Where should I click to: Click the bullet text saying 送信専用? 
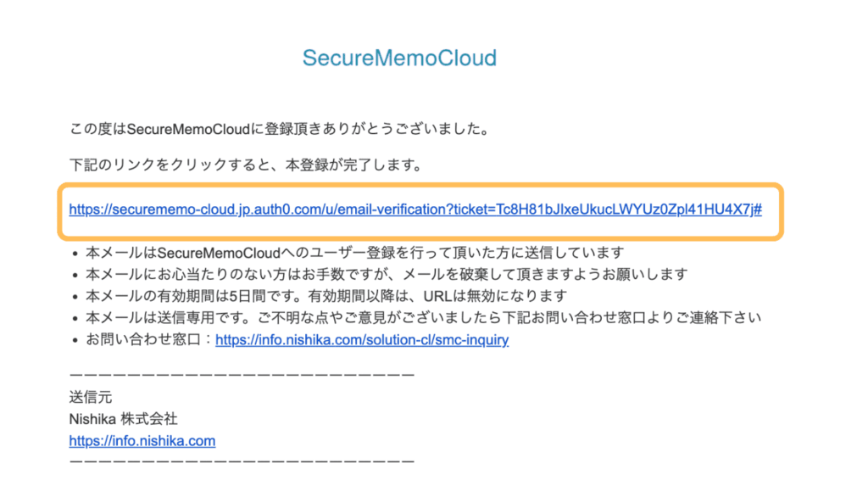(424, 318)
